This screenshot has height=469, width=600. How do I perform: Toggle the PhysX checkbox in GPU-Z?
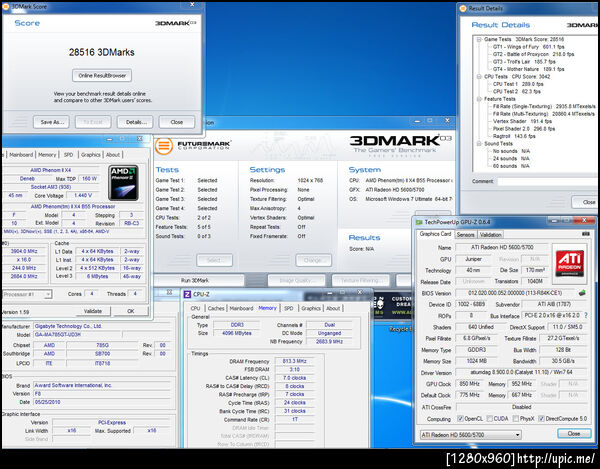[x=515, y=419]
